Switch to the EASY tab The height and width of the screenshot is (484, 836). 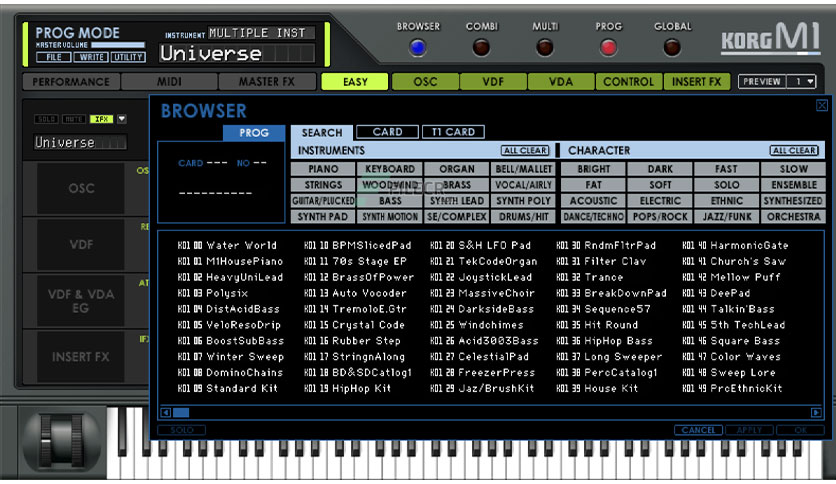pyautogui.click(x=355, y=82)
